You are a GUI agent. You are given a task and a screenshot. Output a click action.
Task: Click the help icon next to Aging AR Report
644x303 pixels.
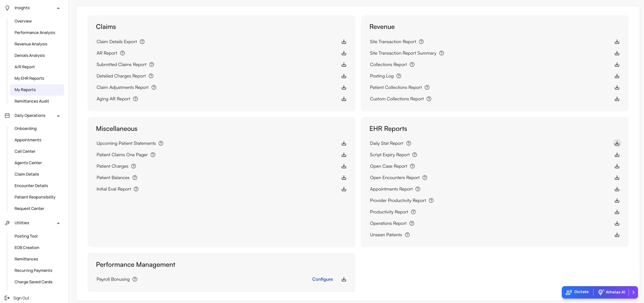135,99
